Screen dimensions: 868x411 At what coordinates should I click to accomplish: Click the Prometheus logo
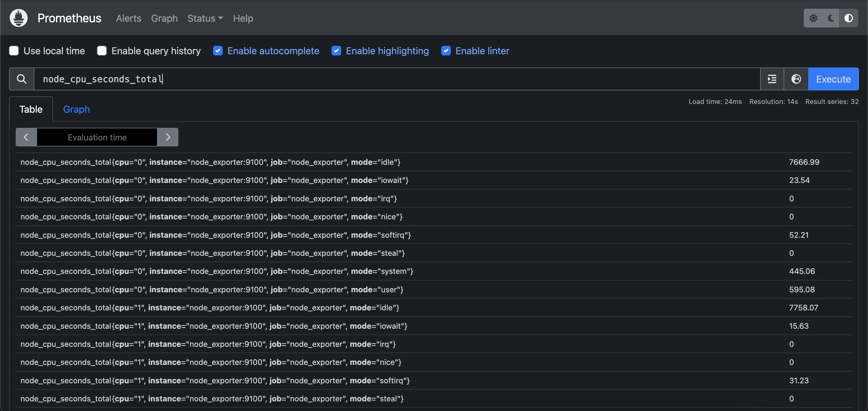(18, 17)
